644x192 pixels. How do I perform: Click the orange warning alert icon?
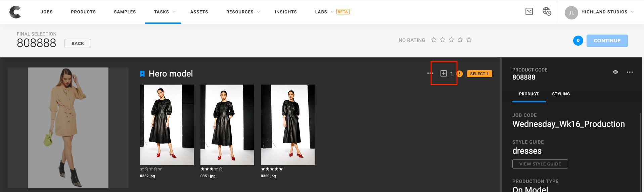pyautogui.click(x=460, y=74)
